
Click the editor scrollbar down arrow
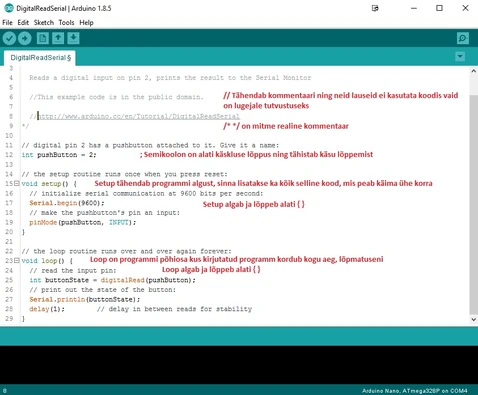click(x=473, y=319)
